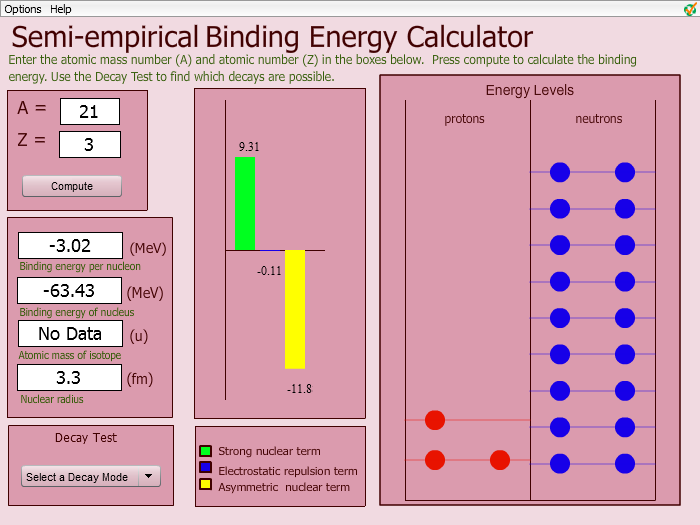The image size is (700, 525).
Task: Click the single red proton on upper level
Action: click(435, 420)
